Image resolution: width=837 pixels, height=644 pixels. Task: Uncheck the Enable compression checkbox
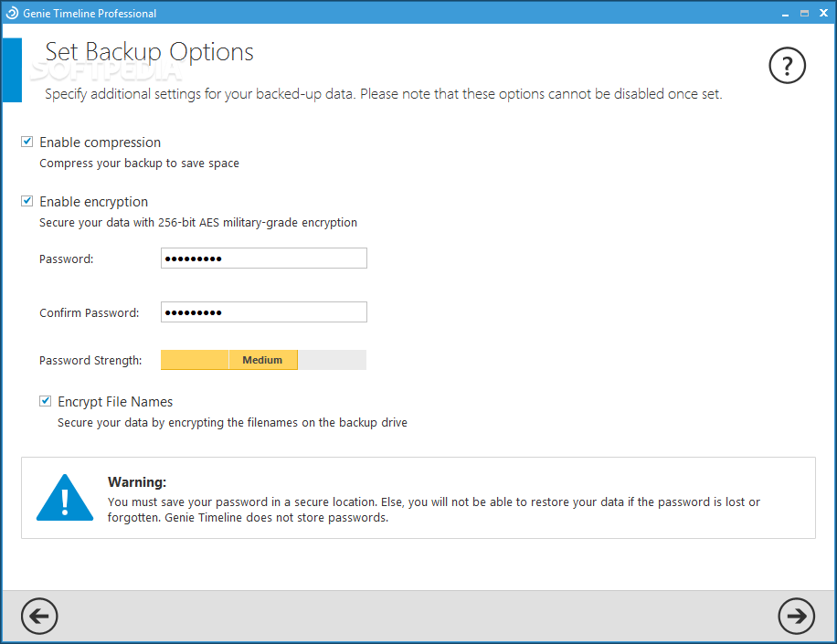tap(26, 142)
